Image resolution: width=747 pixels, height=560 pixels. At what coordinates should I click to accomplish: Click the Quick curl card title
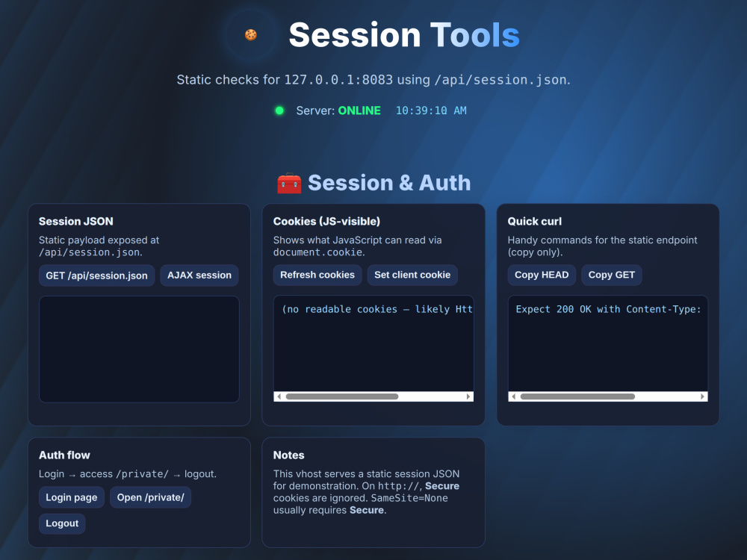[x=535, y=222]
